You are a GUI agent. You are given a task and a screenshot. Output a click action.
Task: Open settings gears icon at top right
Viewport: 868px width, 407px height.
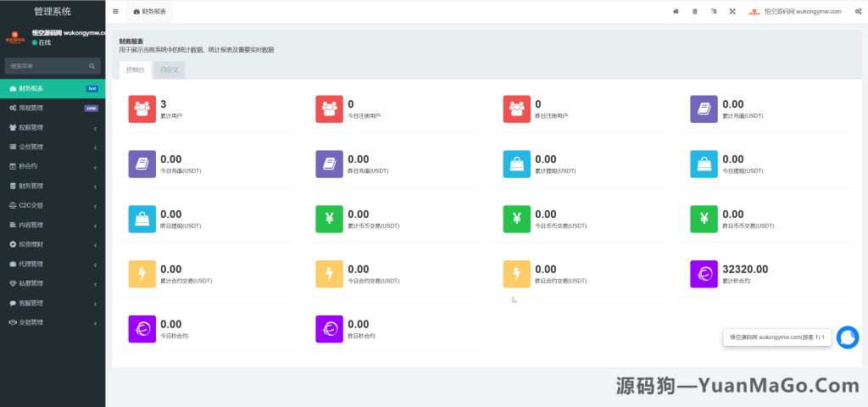click(857, 11)
